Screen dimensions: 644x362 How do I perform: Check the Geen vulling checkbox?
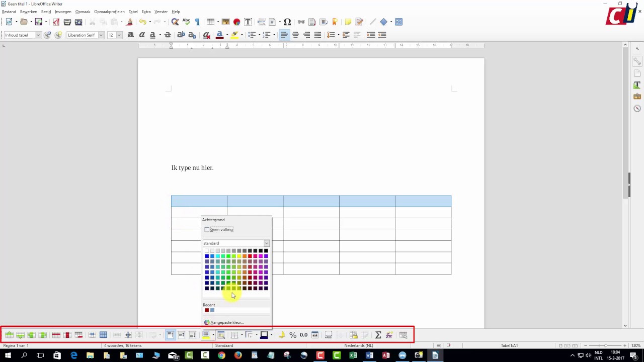pyautogui.click(x=207, y=230)
